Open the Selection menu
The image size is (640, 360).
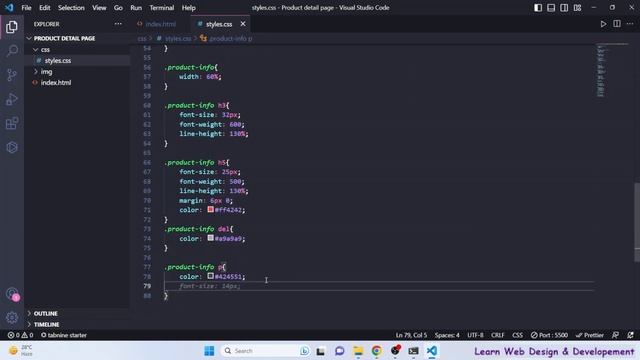point(71,8)
